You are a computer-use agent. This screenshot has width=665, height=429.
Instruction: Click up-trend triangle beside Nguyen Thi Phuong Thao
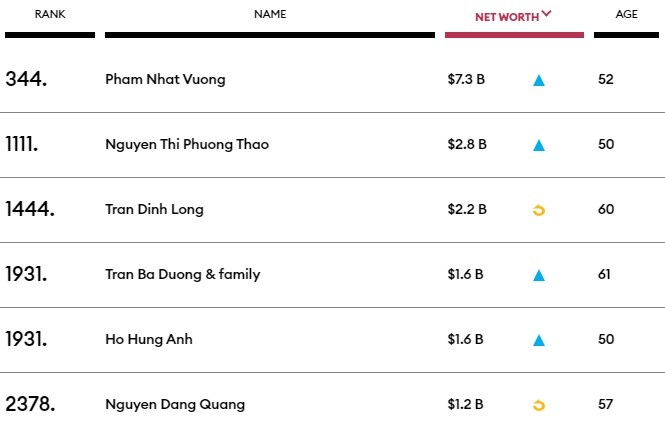point(539,145)
